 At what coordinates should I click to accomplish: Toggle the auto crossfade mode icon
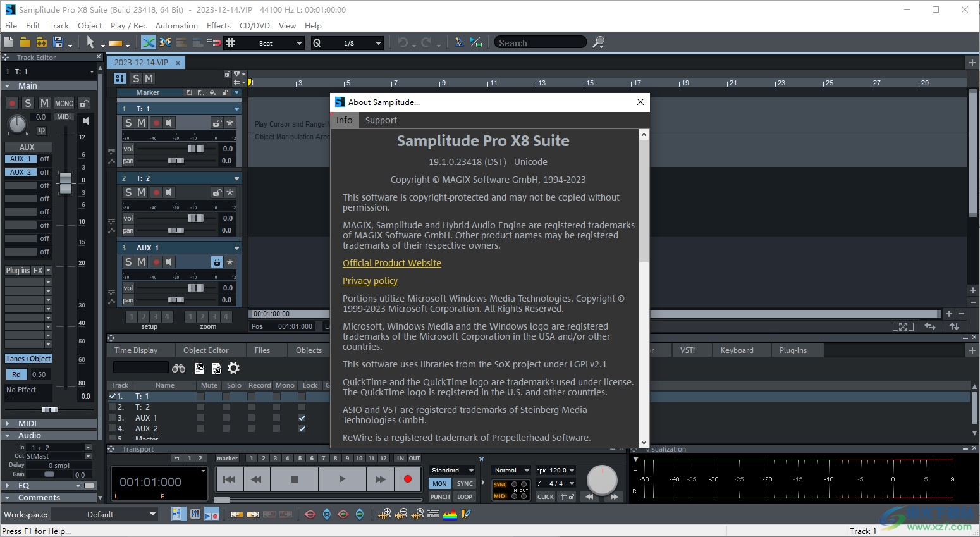[149, 42]
